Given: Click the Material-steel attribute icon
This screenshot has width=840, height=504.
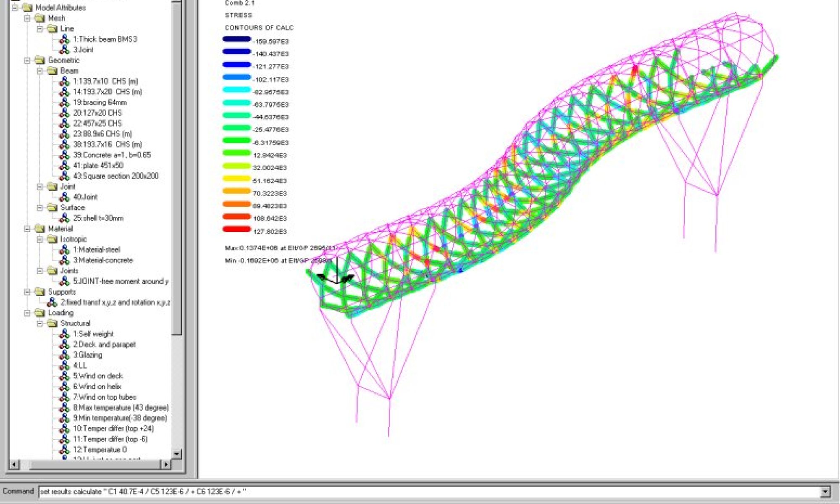Looking at the screenshot, I should (x=64, y=249).
